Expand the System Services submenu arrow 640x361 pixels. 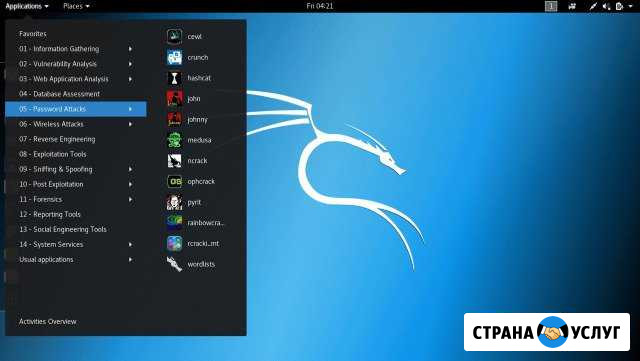(130, 244)
